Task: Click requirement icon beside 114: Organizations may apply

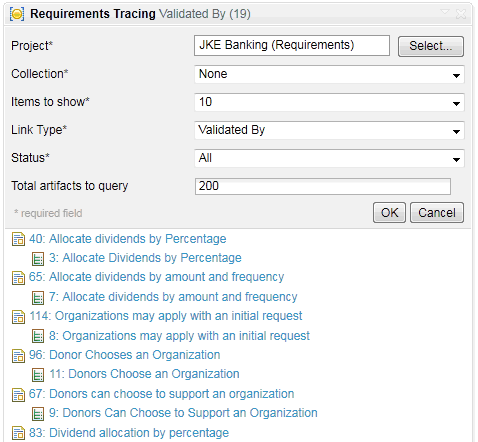Action: [18, 317]
